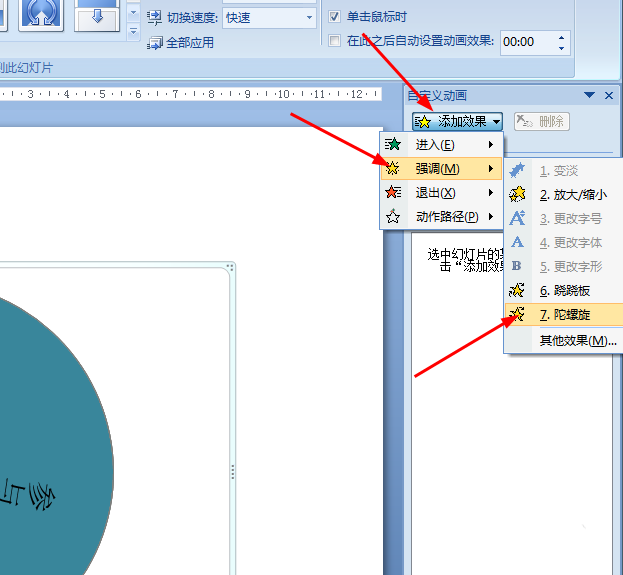The image size is (623, 575).
Task: Click the outlined star icon for 动作路径
Action: coord(393,217)
